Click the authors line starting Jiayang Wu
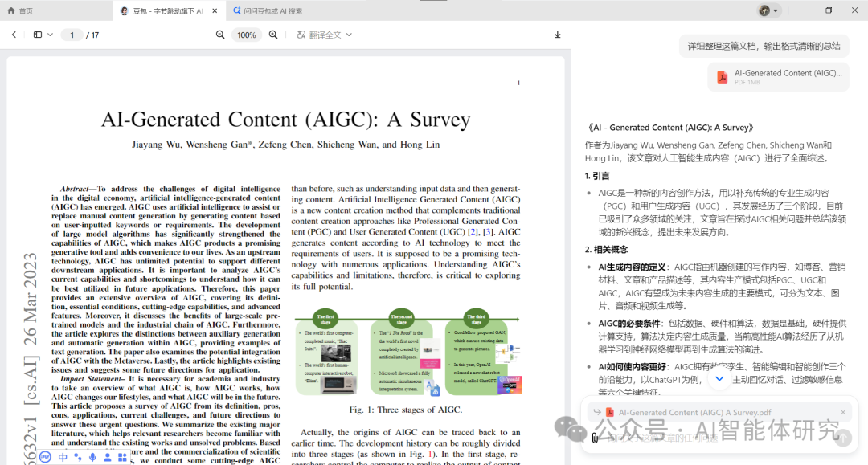This screenshot has width=868, height=465. 285,145
